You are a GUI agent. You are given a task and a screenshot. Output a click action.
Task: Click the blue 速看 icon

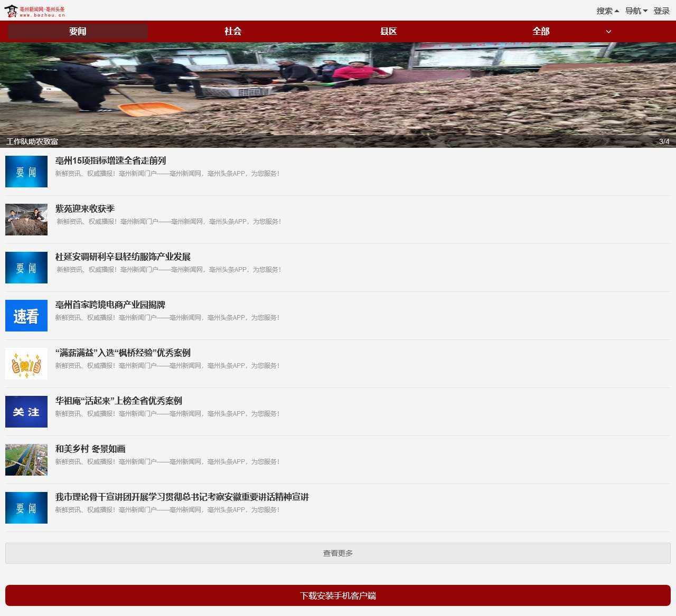(26, 316)
